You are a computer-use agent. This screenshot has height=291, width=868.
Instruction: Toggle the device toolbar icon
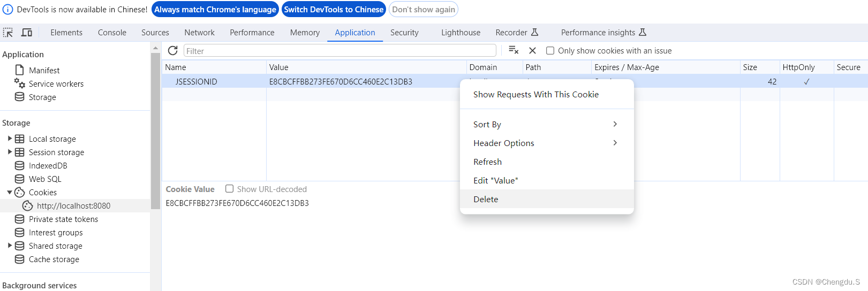[27, 33]
